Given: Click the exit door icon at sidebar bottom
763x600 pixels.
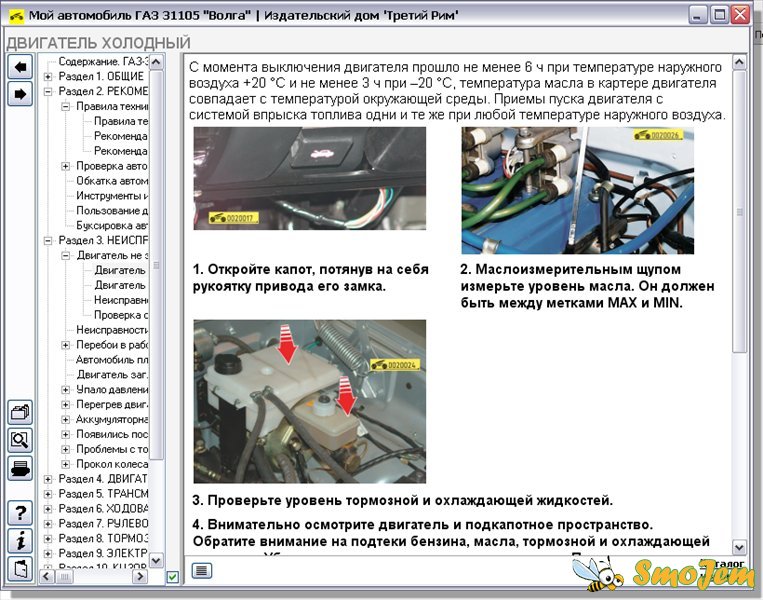Looking at the screenshot, I should pyautogui.click(x=20, y=568).
